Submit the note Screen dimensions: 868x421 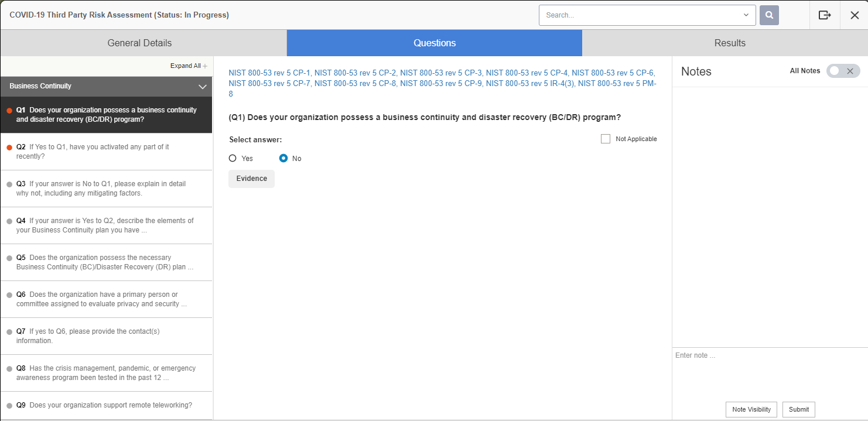click(798, 409)
